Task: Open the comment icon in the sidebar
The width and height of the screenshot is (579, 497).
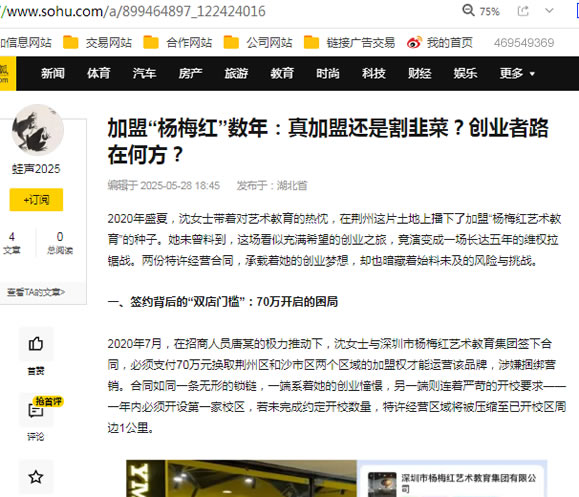Action: pos(36,410)
